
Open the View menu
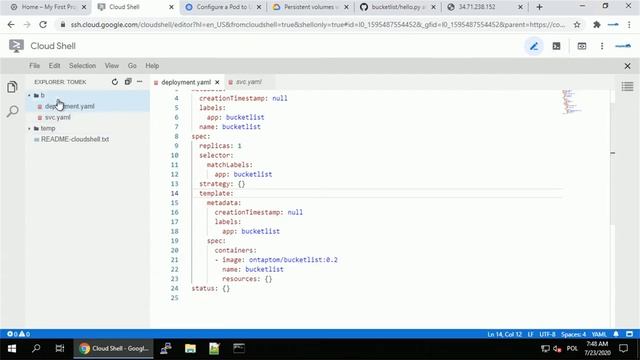111,66
